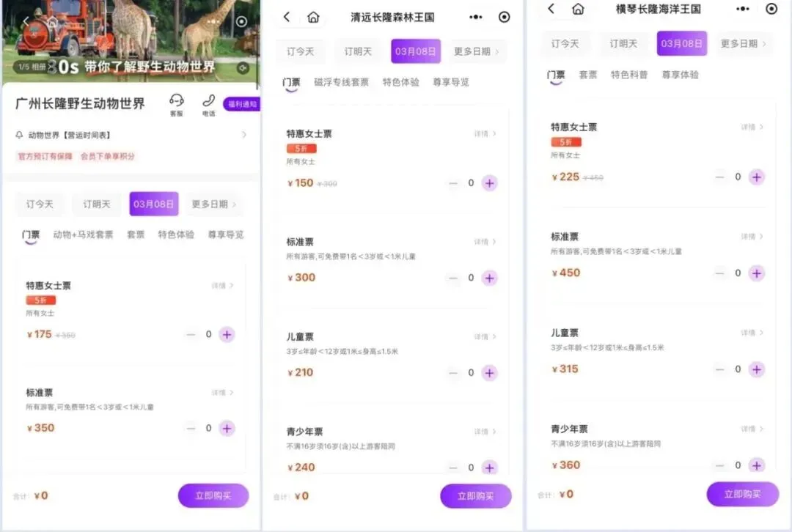Viewport: 792px width, 532px height.
Task: Add one ¥150 特惠女士票 ticket
Action: (x=489, y=182)
